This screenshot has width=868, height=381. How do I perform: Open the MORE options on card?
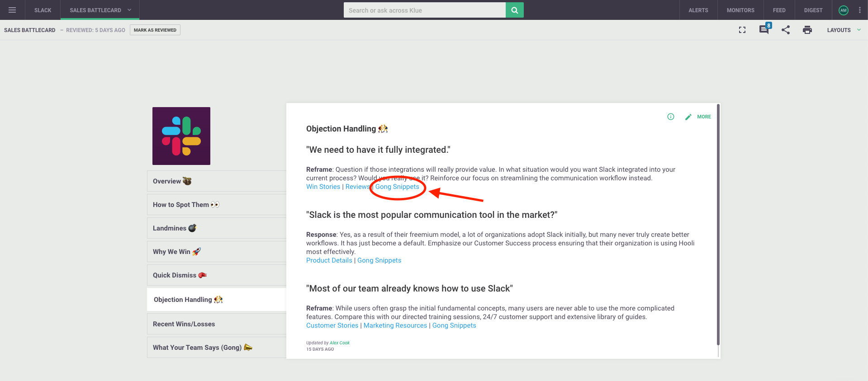tap(704, 117)
